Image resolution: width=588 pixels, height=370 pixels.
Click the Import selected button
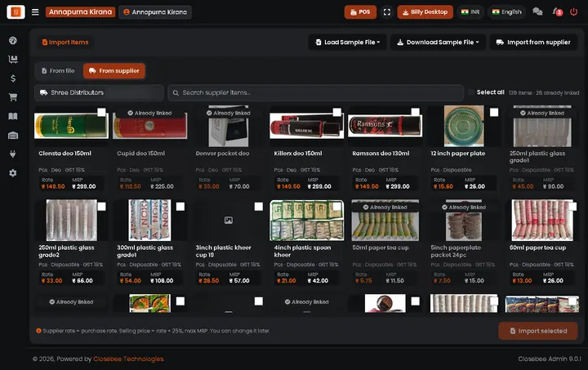[537, 331]
